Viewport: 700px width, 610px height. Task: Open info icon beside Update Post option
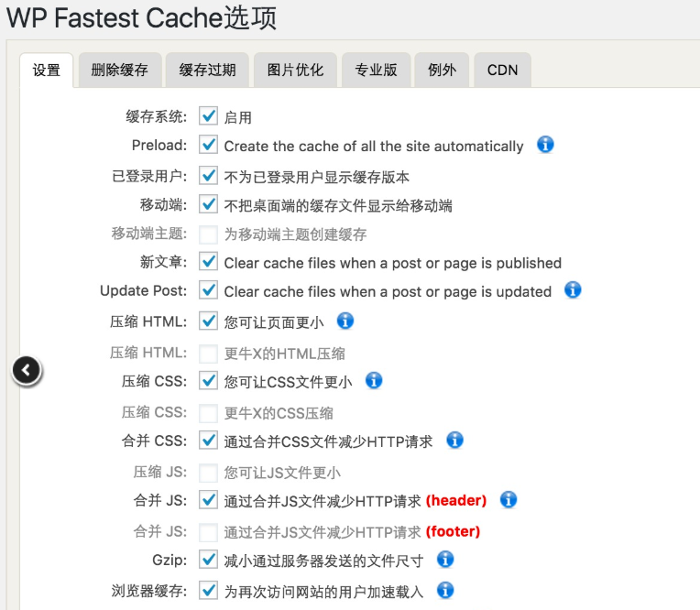pyautogui.click(x=573, y=290)
